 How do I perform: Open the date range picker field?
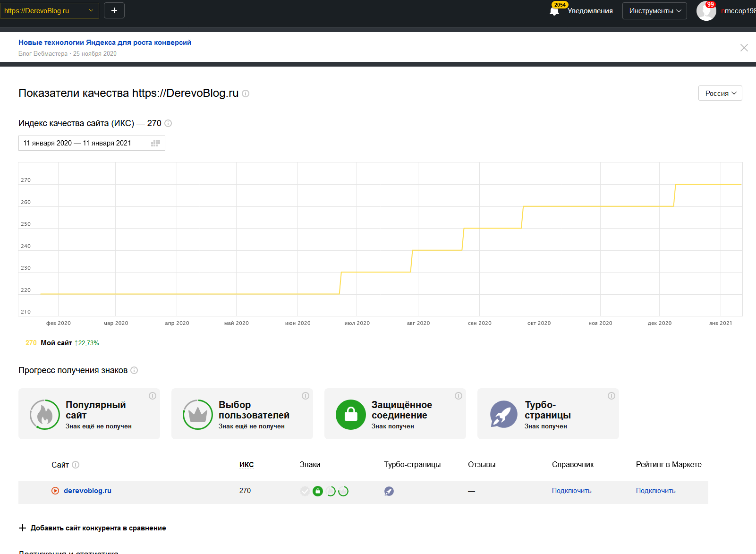pos(92,143)
